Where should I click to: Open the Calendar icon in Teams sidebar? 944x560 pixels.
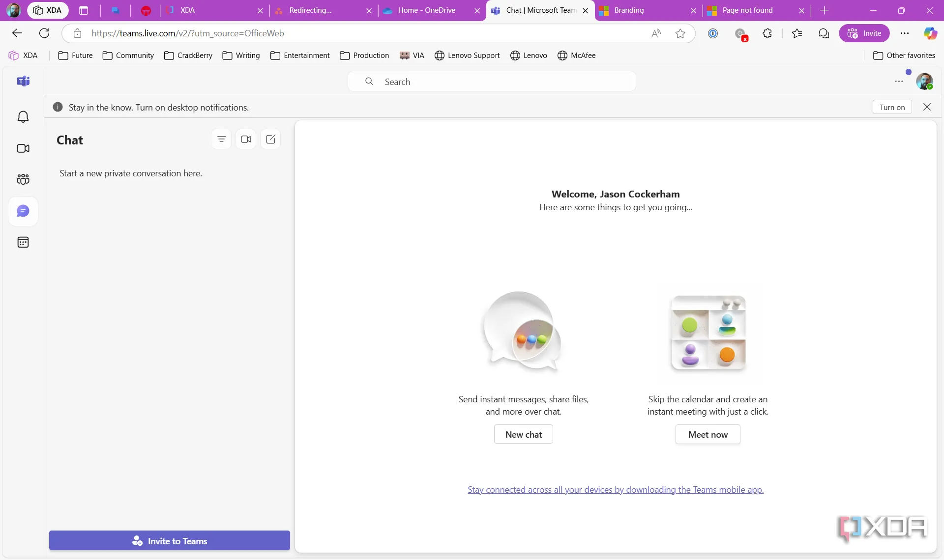[x=23, y=242]
